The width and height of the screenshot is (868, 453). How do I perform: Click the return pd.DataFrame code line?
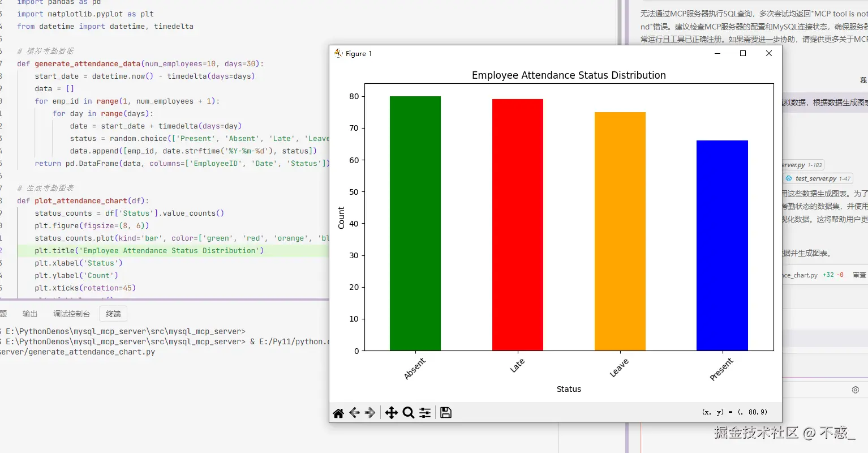[x=182, y=164]
